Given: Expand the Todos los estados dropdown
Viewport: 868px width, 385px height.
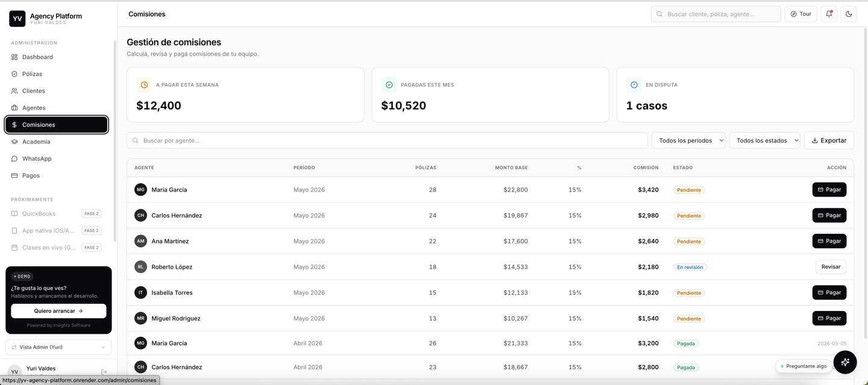Looking at the screenshot, I should click(x=765, y=140).
